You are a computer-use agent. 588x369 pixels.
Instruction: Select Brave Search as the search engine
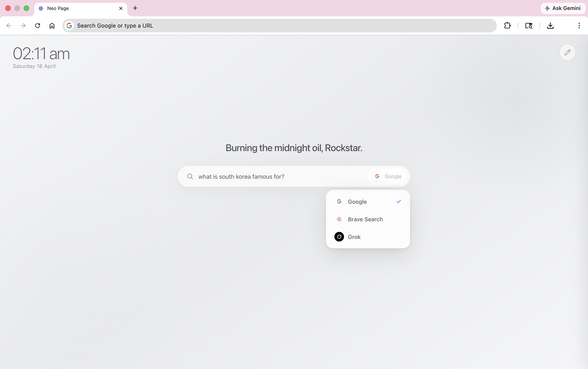click(365, 219)
